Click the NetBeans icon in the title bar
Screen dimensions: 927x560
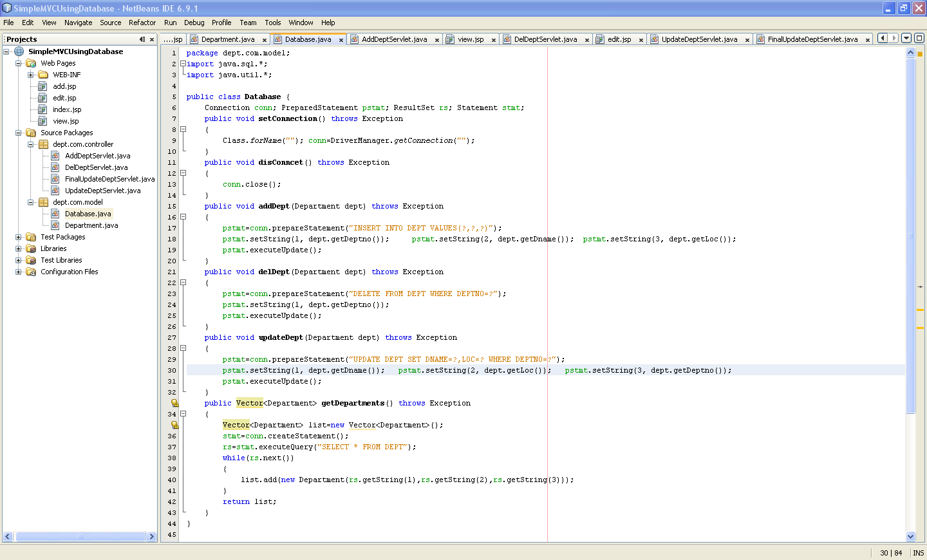pos(6,8)
